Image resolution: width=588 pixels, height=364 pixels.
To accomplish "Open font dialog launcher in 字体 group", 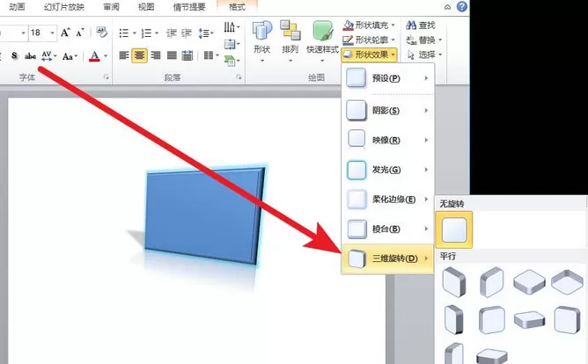I will 107,77.
